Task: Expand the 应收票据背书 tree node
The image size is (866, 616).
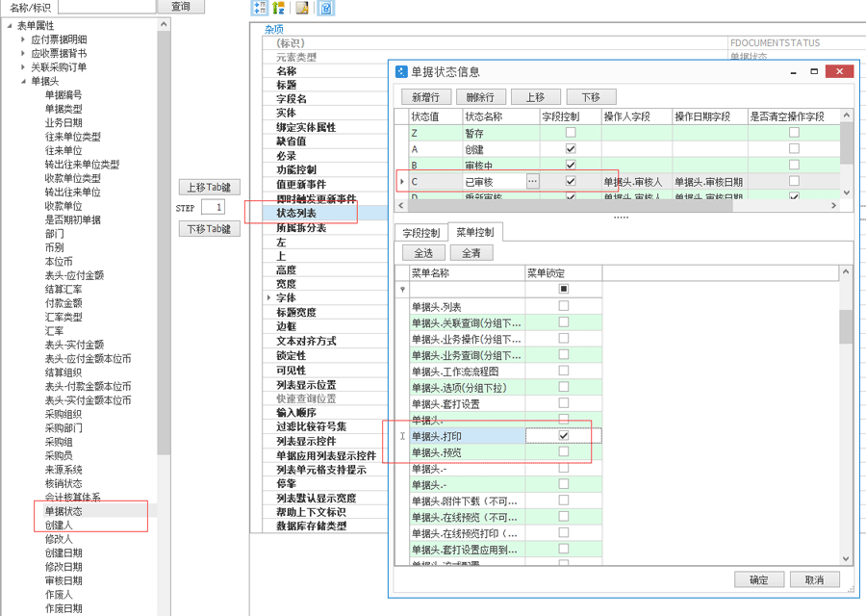Action: click(23, 53)
